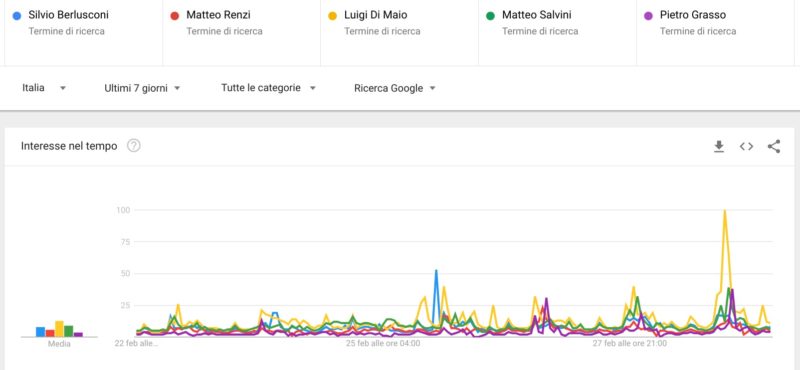Viewport: 800px width, 370px height.
Task: Click the blue dot for Silvio Berlusconi
Action: pos(16,16)
